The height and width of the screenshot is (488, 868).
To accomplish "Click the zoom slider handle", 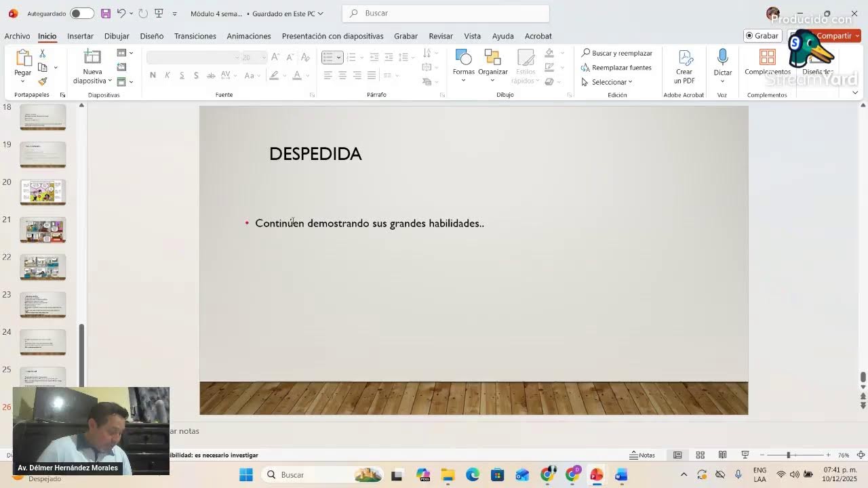I will click(788, 455).
